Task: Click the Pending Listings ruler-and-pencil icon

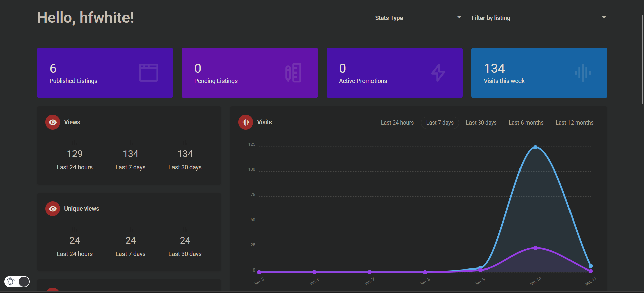Action: 293,72
